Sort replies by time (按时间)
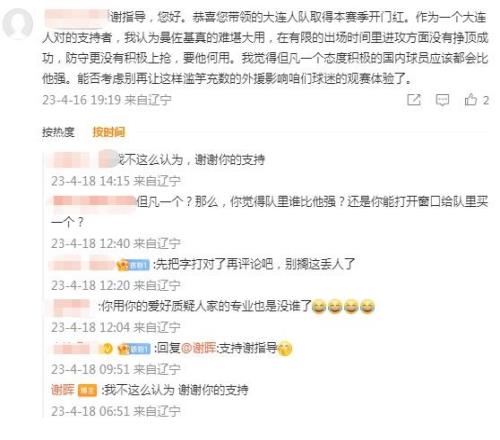This screenshot has height=440, width=500. click(109, 132)
